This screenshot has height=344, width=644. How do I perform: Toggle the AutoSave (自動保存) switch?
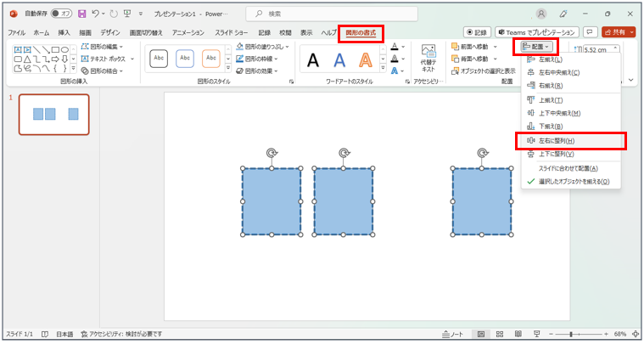61,14
